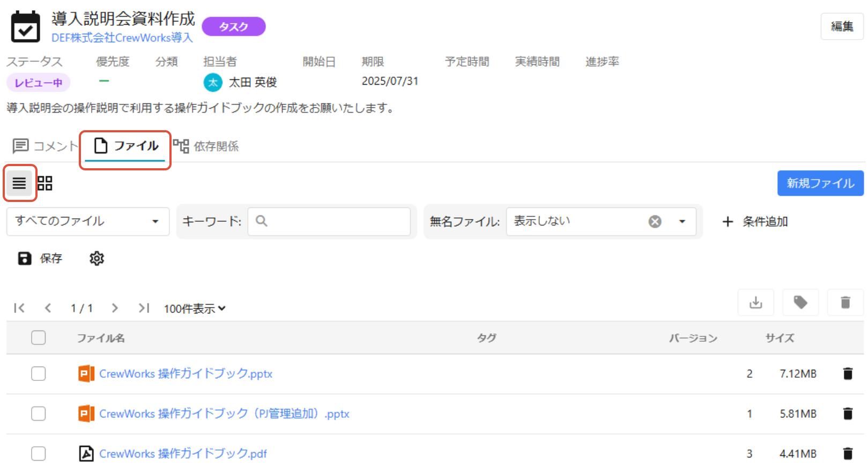Click PowerPoint icon of 操作ガイドブック.pptx
This screenshot has height=472, width=868.
pyautogui.click(x=86, y=373)
